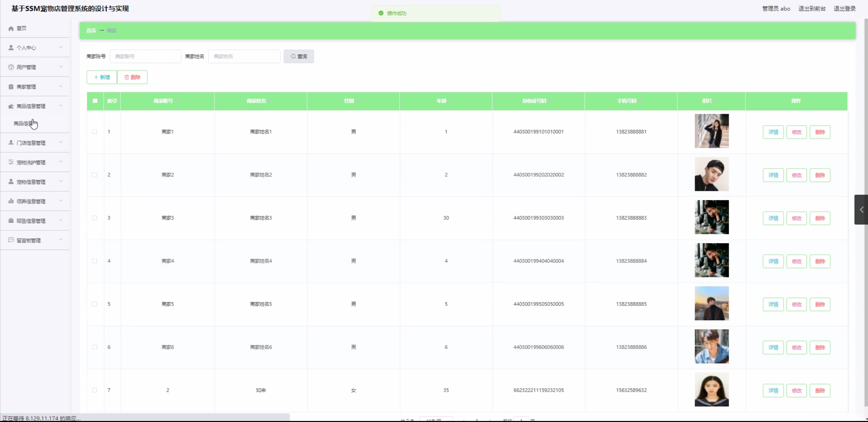The height and width of the screenshot is (422, 868).
Task: Select the checkbox for row 如来
Action: (x=95, y=390)
